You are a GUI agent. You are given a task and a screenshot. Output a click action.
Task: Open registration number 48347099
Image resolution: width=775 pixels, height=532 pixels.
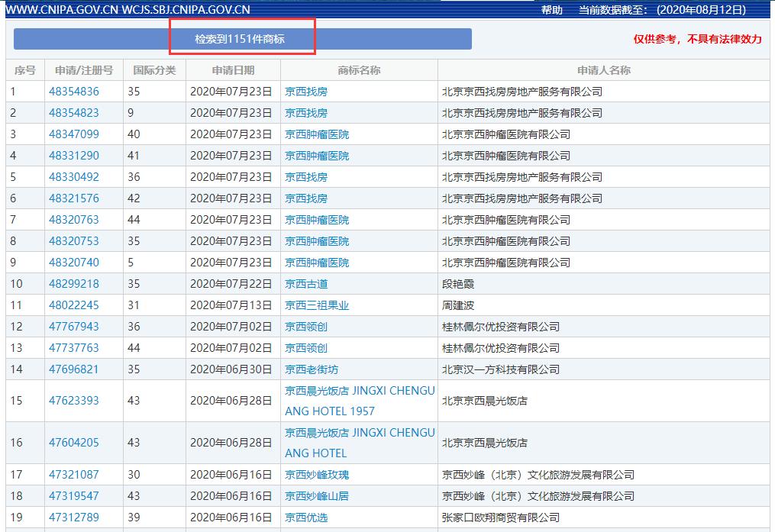point(73,134)
